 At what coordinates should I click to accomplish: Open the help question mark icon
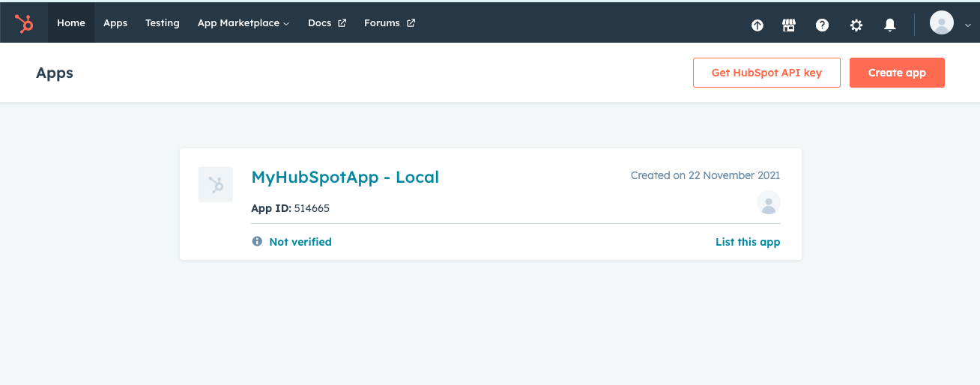[823, 25]
